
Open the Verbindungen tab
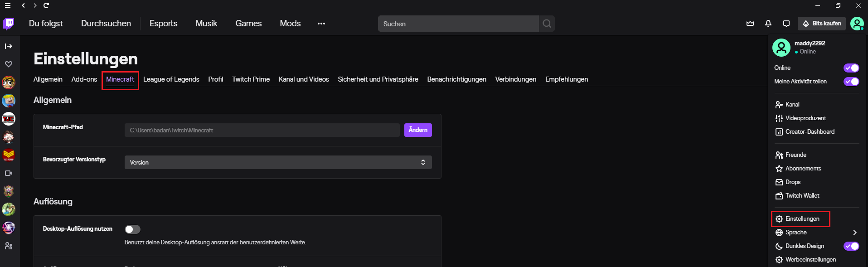coord(516,79)
